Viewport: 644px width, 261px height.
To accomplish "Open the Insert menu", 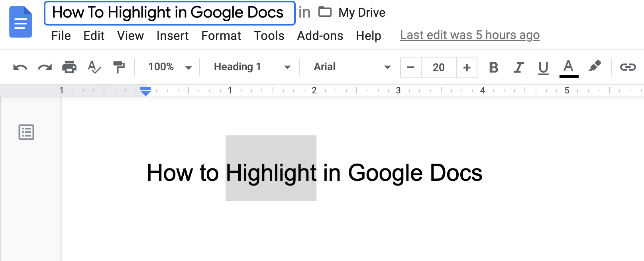I will coord(173,36).
